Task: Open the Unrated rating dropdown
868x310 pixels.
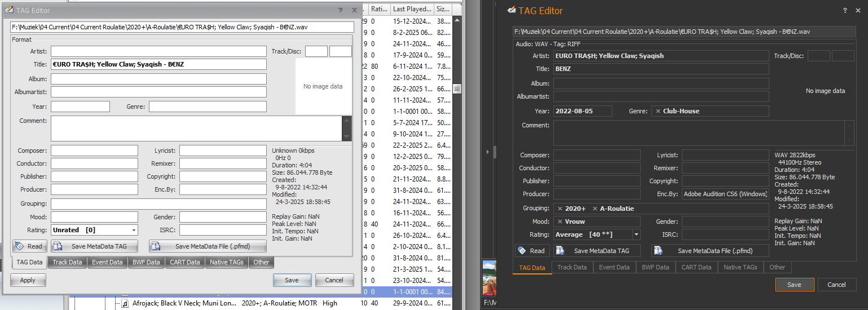Action: click(134, 230)
